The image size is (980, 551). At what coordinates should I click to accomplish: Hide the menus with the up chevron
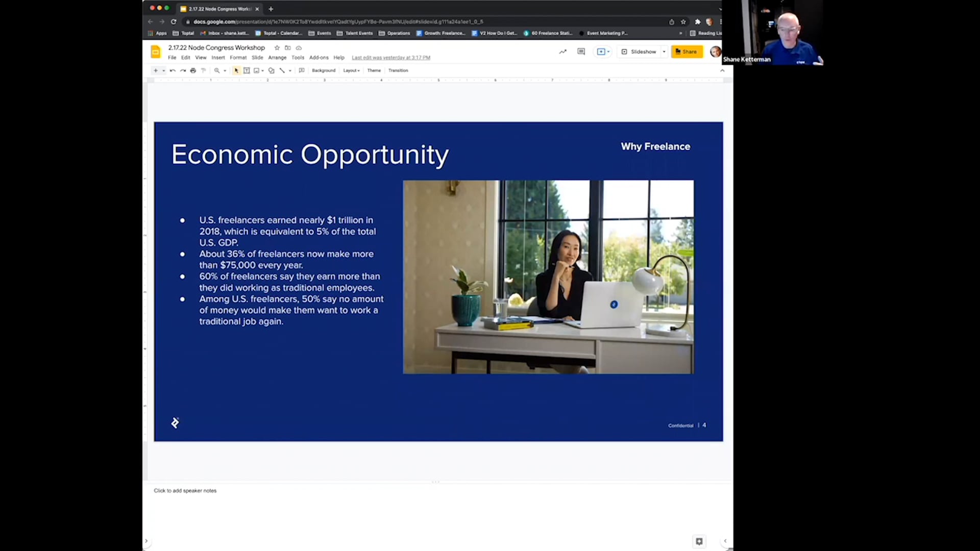click(722, 70)
